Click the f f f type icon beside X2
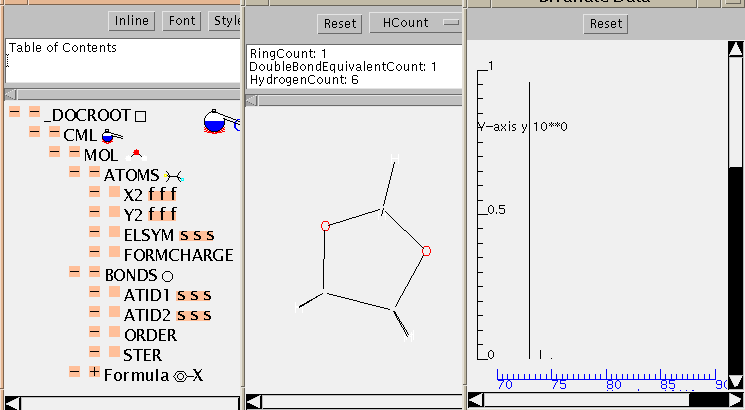The width and height of the screenshot is (745, 410). (162, 195)
